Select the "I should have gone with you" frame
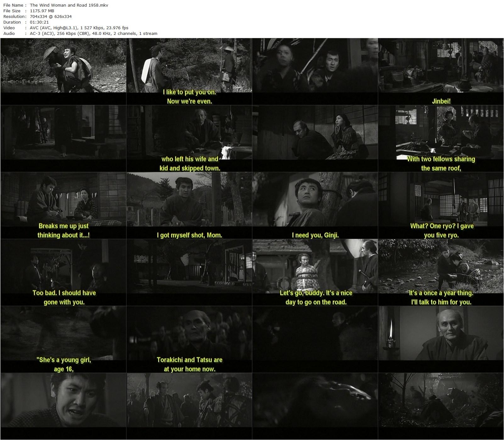Viewport: 504px width, 440px height. tap(63, 272)
